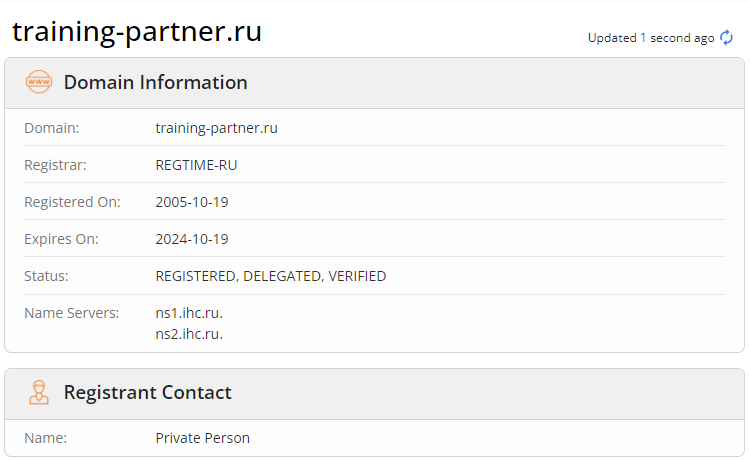Image resolution: width=750 pixels, height=460 pixels.
Task: Click the Expires On label
Action: (62, 239)
